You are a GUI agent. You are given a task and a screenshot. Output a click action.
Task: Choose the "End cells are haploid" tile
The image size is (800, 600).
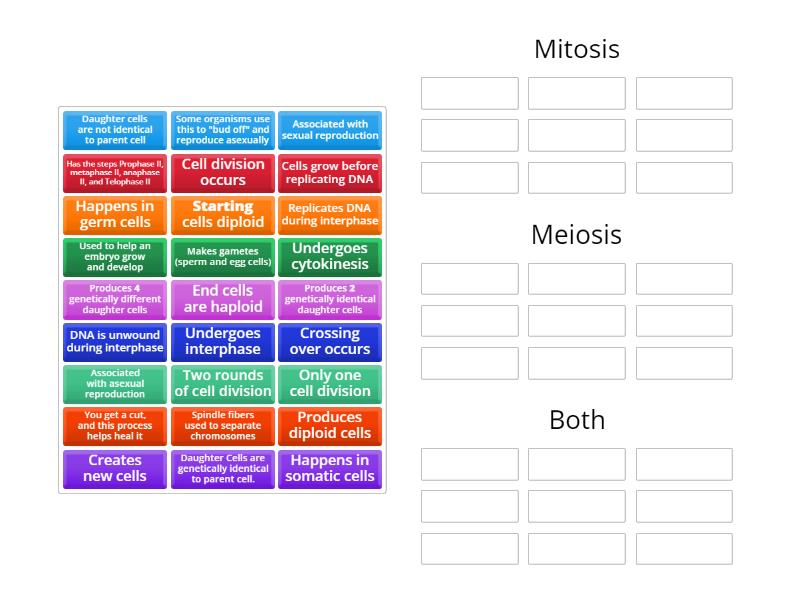coord(222,299)
